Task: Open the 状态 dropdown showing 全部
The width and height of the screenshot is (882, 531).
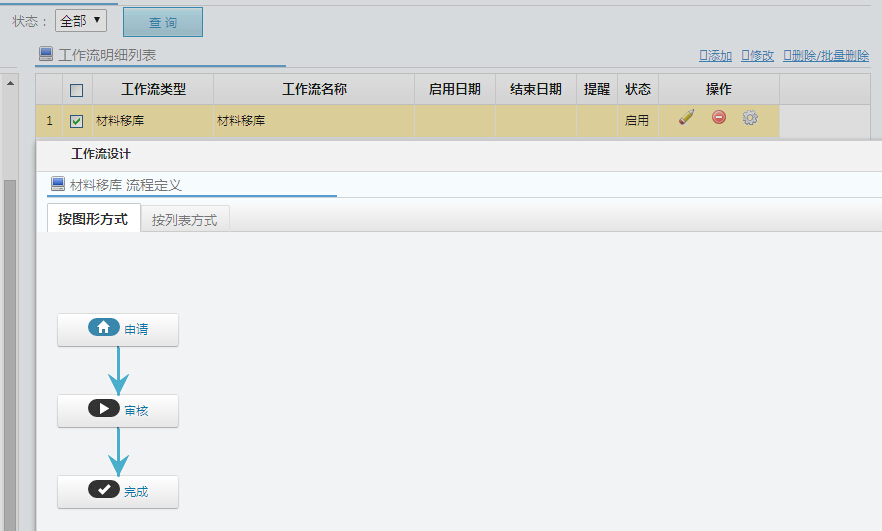Action: point(81,20)
